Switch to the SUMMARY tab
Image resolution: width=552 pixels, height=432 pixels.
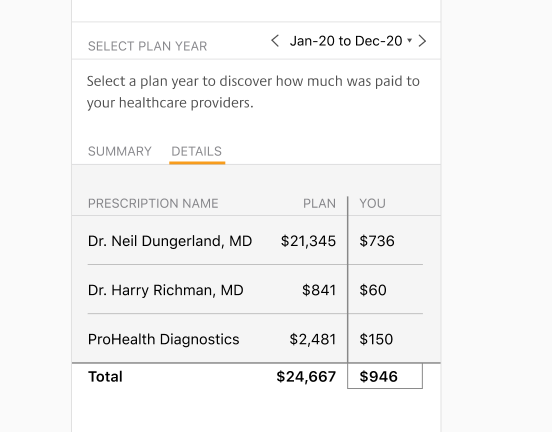pyautogui.click(x=120, y=151)
